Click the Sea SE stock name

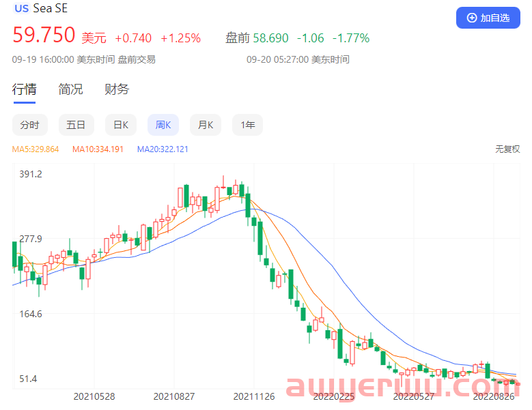[x=51, y=8]
